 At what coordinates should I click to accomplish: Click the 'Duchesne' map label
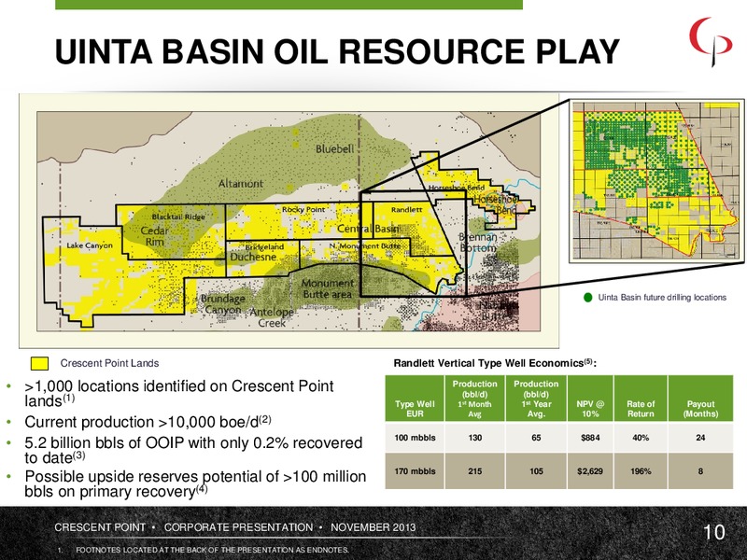253,257
